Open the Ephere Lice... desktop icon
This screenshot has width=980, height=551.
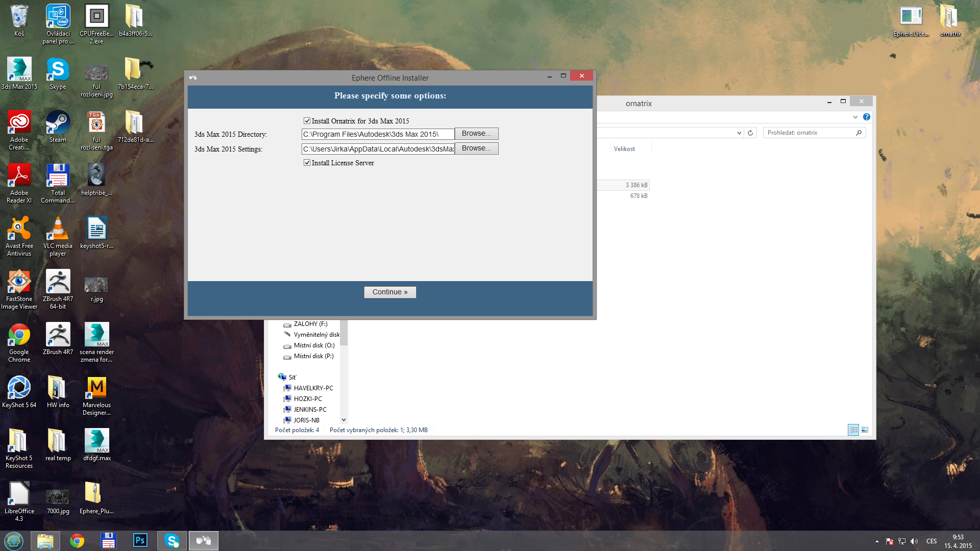pos(911,20)
